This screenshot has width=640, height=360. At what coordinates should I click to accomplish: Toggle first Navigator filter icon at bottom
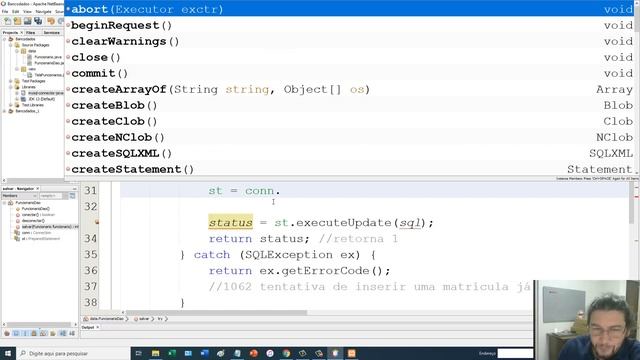pyautogui.click(x=7, y=333)
